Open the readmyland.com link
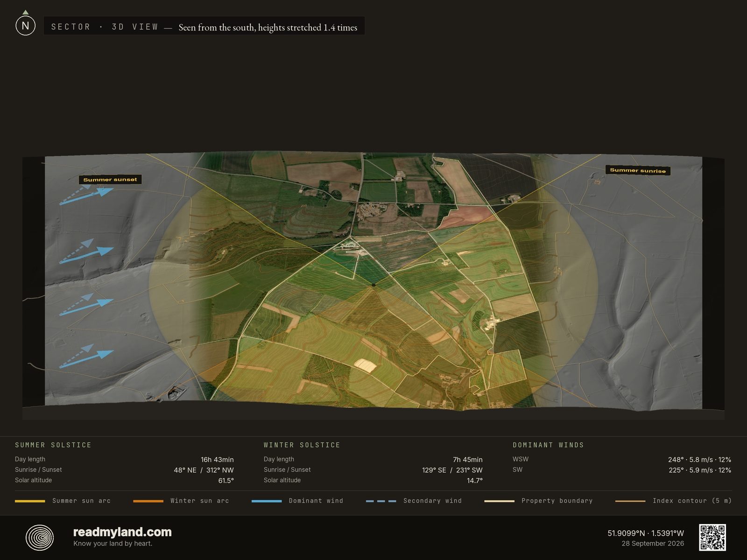 tap(122, 532)
